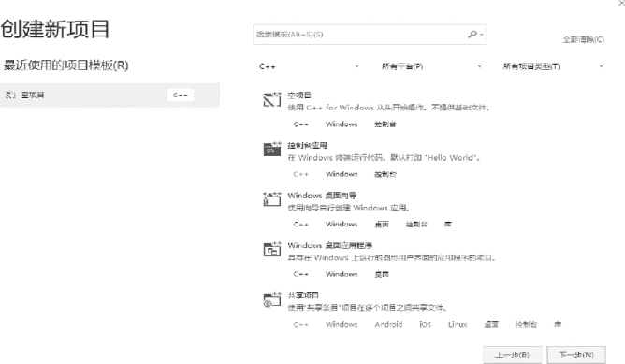Click the C++ tag in recent templates
Image resolution: width=625 pixels, height=364 pixels.
point(181,95)
